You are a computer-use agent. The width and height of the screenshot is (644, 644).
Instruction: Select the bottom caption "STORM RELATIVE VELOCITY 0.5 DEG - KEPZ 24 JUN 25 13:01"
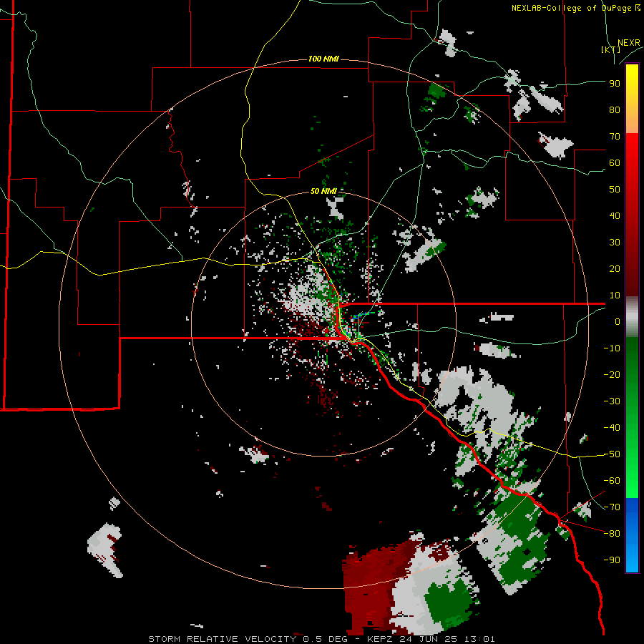[321, 639]
